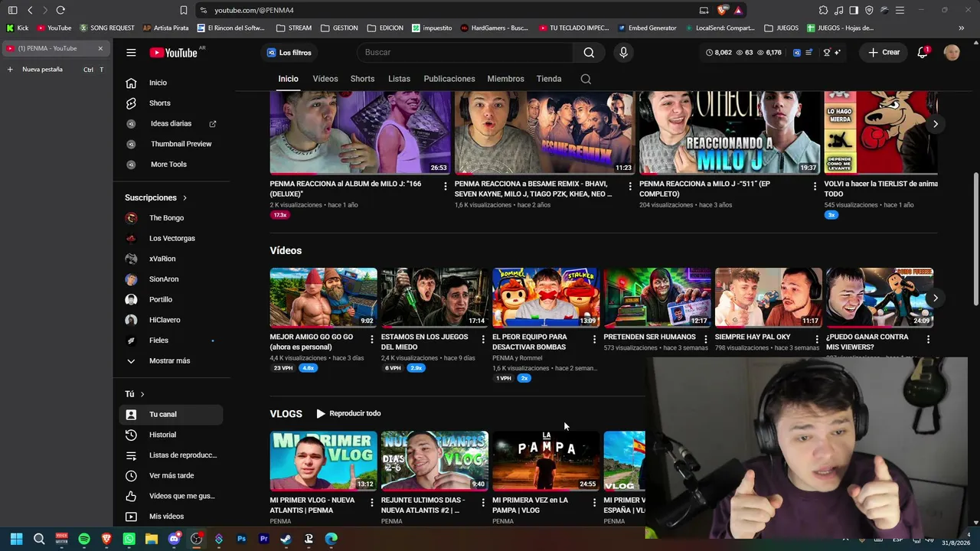Switch to the Shorts channel tab
This screenshot has width=980, height=551.
(363, 79)
